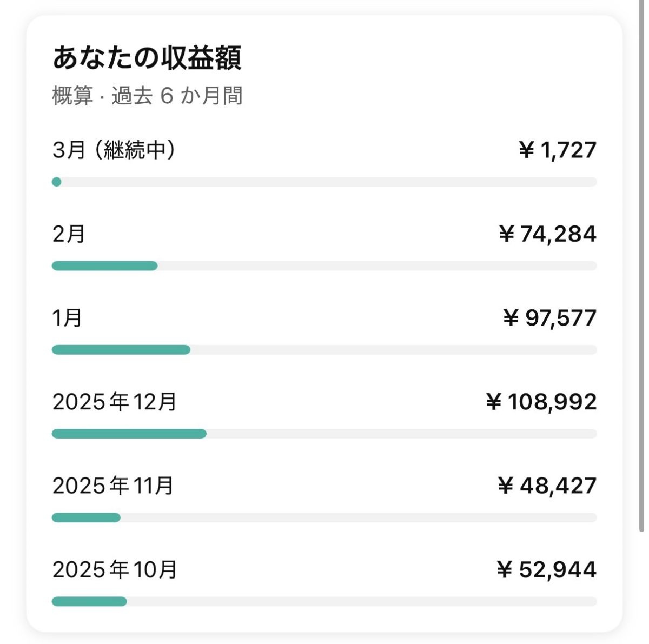The width and height of the screenshot is (649, 644).
Task: Click the 1月 green progress bar
Action: [x=121, y=350]
